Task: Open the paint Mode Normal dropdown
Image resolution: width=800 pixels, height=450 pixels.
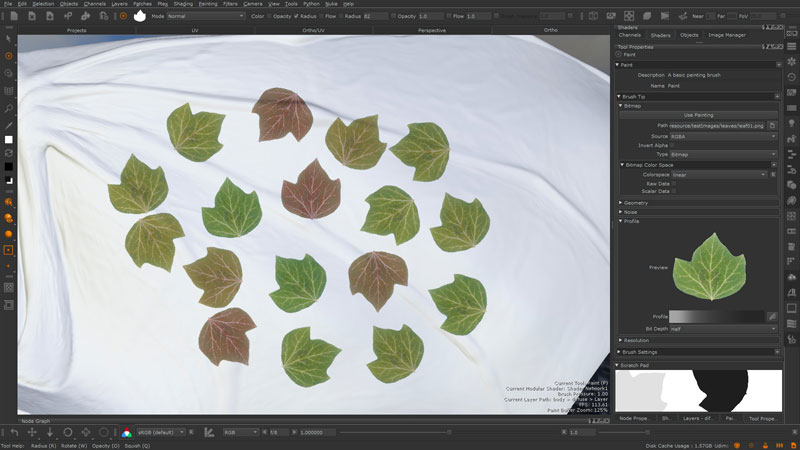Action: 204,16
